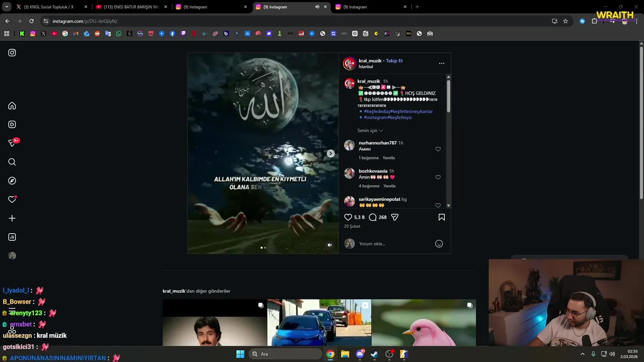This screenshot has width=644, height=362.
Task: Reply to bozhkovaasia with Yanıtla
Action: (x=389, y=186)
